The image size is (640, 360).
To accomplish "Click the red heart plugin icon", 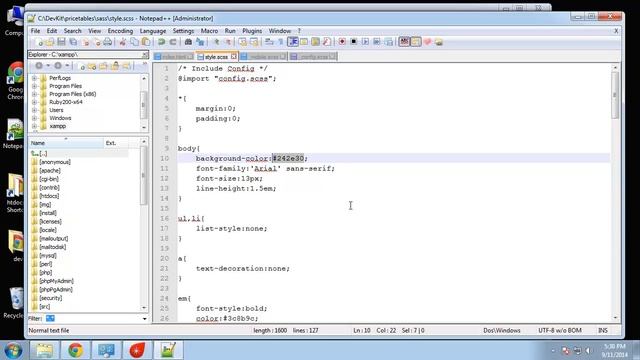I will pos(427,42).
